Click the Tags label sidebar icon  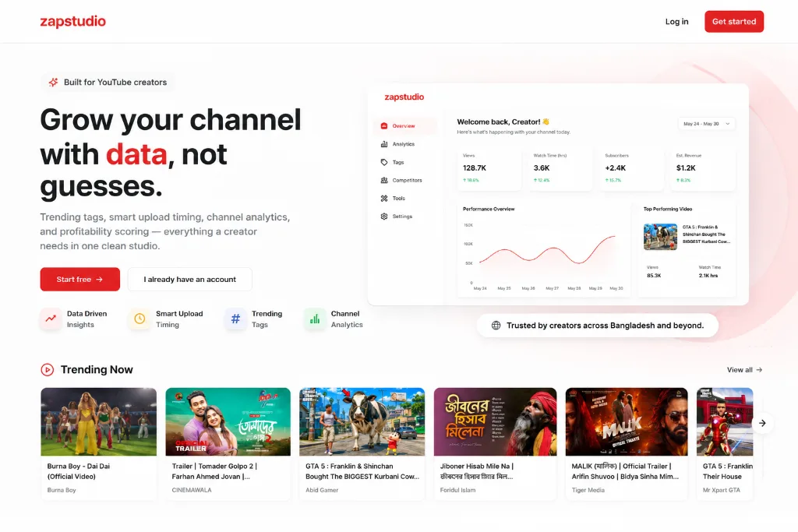click(384, 162)
